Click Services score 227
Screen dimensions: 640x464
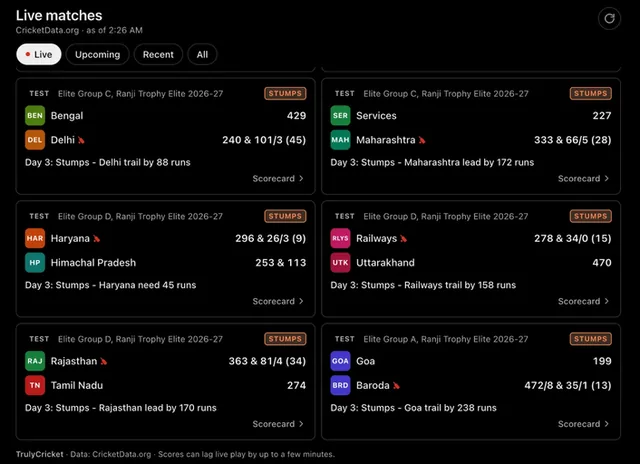pyautogui.click(x=602, y=115)
